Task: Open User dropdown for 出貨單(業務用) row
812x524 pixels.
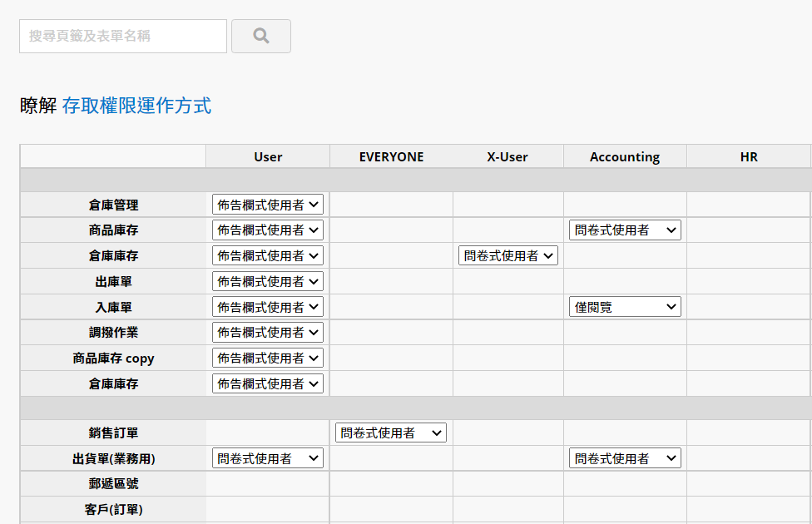Action: coord(268,458)
